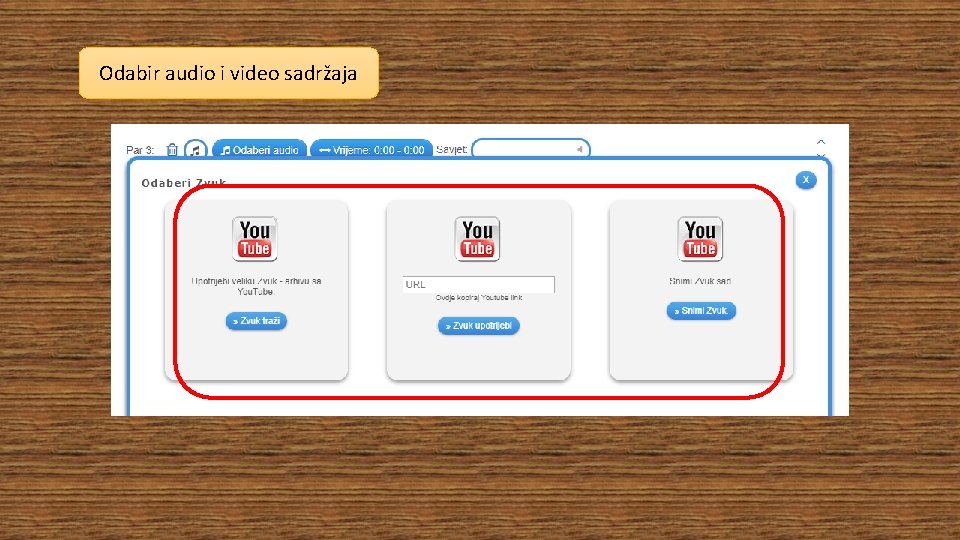The width and height of the screenshot is (960, 540).
Task: Click the 'Savjet:' label text
Action: (452, 149)
